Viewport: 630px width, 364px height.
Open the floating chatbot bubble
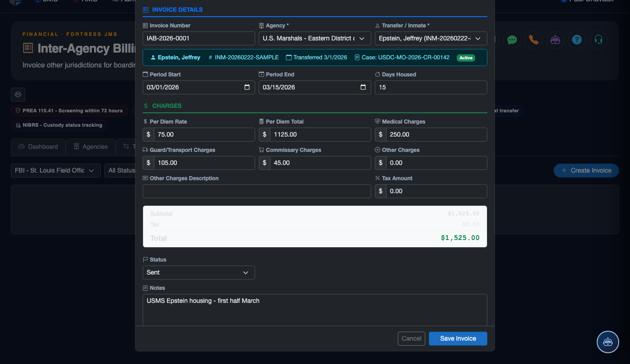click(x=608, y=342)
